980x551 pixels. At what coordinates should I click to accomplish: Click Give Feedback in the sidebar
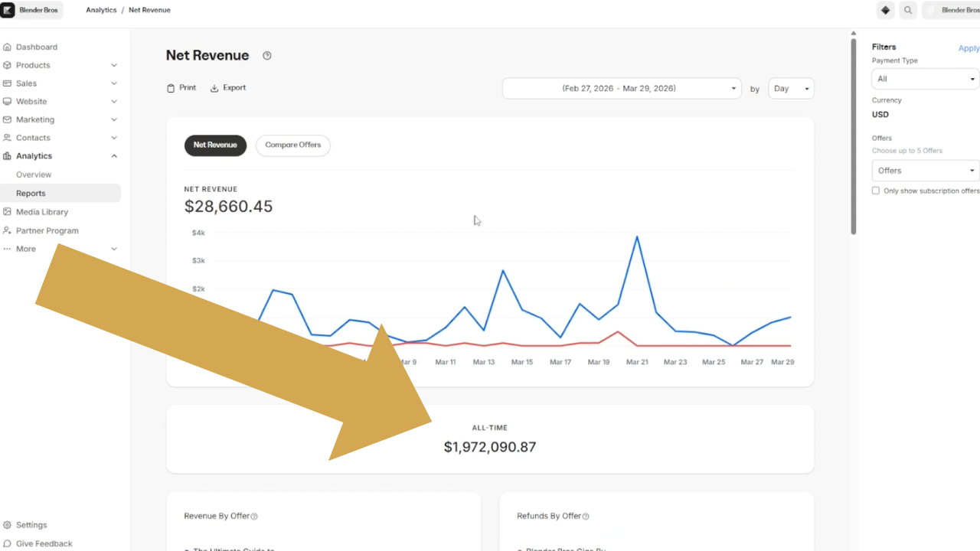click(x=44, y=543)
